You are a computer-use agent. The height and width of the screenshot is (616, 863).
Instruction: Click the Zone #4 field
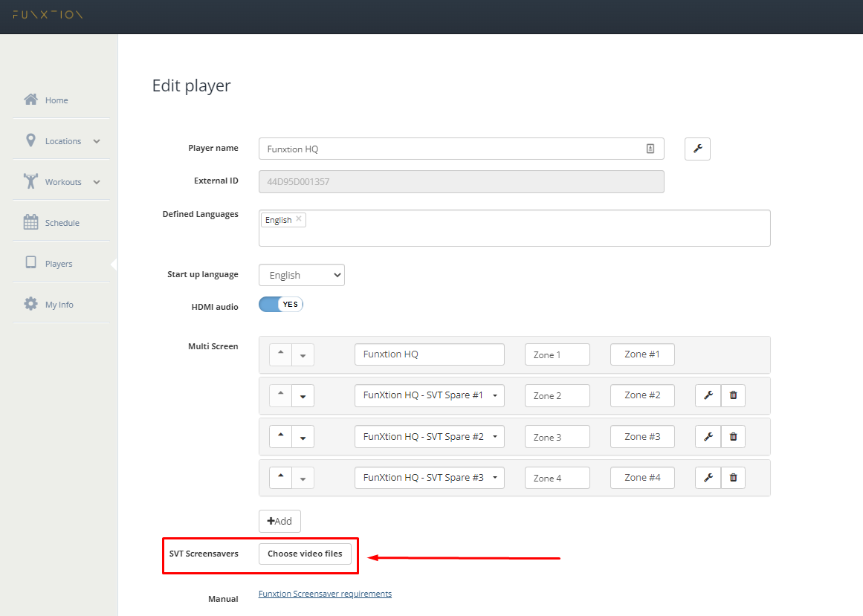(x=642, y=477)
